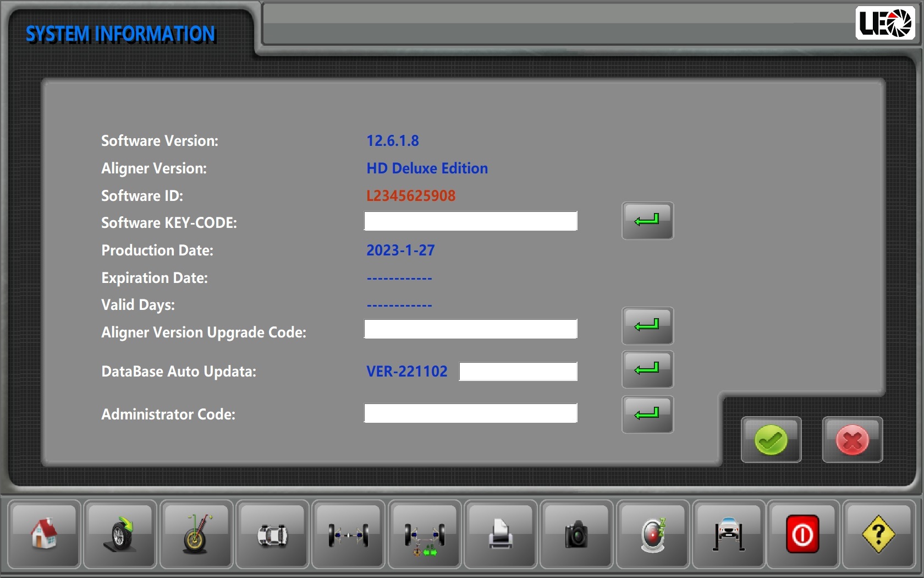This screenshot has height=578, width=924.
Task: Open help with the yellow question-mark icon
Action: pyautogui.click(x=878, y=535)
